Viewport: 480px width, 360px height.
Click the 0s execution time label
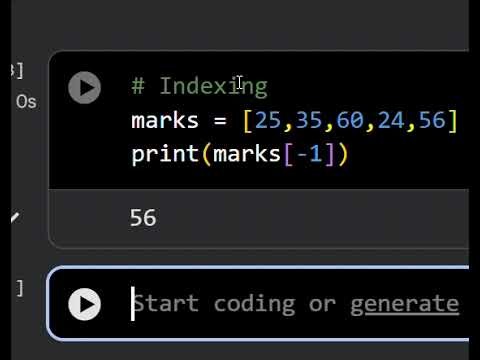click(26, 102)
